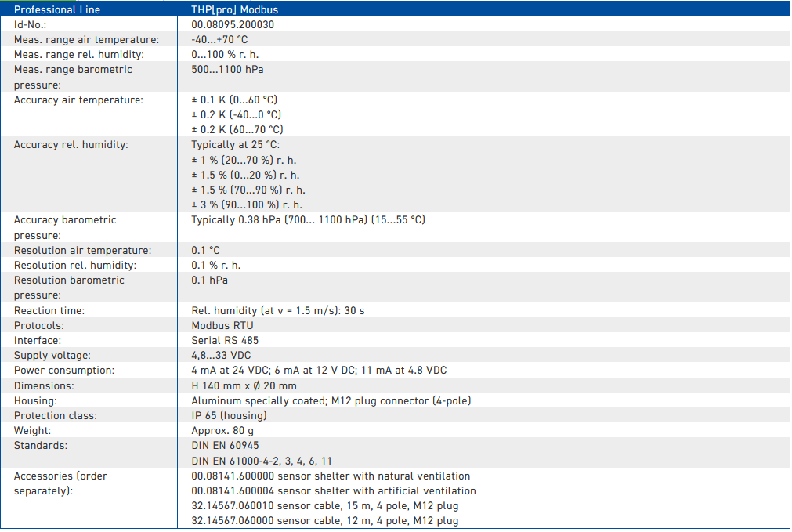Click the 'Dimensions:' label
The image size is (792, 532).
tap(44, 386)
